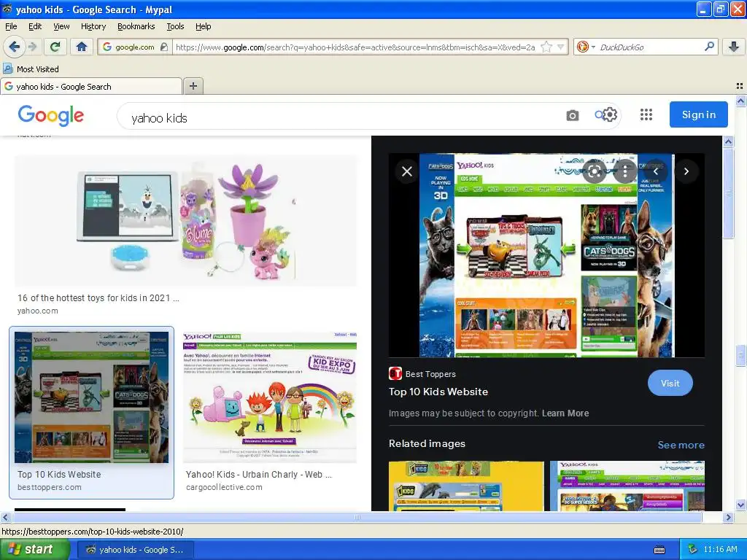The height and width of the screenshot is (560, 747).
Task: Open the Tools menu
Action: coord(175,26)
